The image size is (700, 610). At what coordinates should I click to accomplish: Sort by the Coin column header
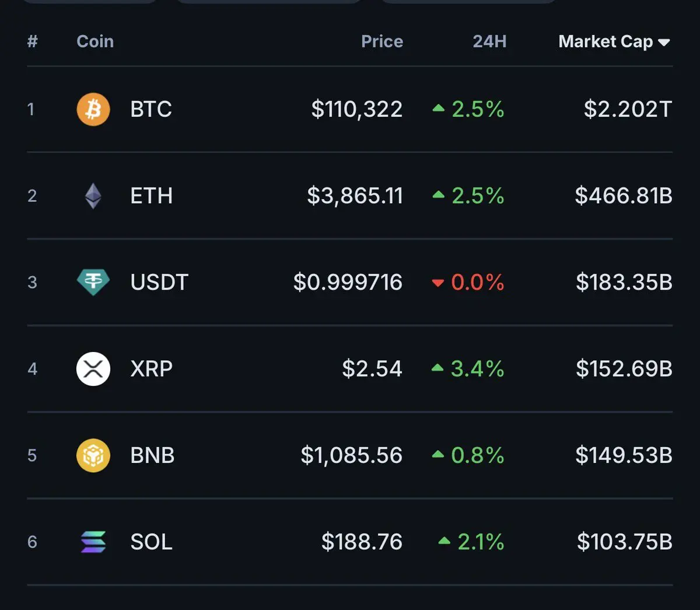95,41
